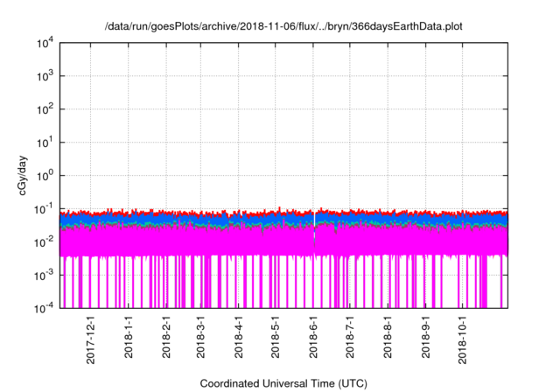
Task: Click the 10^3 y-axis tick label
Action: 45,76
